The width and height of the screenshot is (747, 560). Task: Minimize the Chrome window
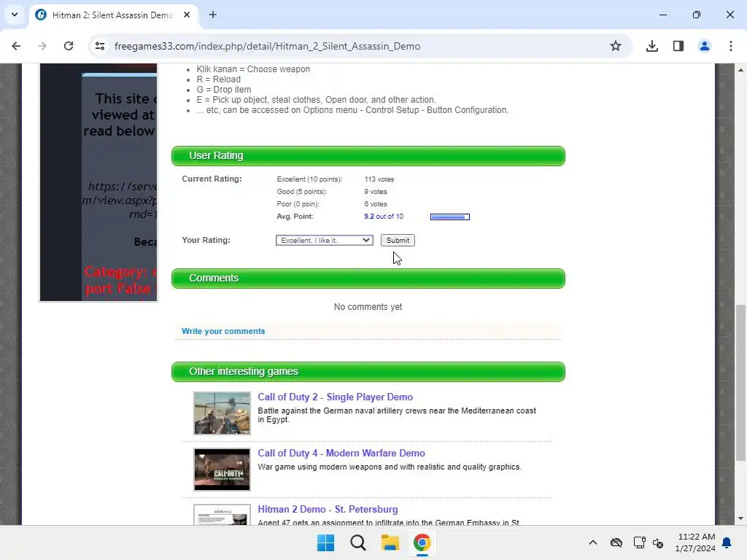pos(663,15)
